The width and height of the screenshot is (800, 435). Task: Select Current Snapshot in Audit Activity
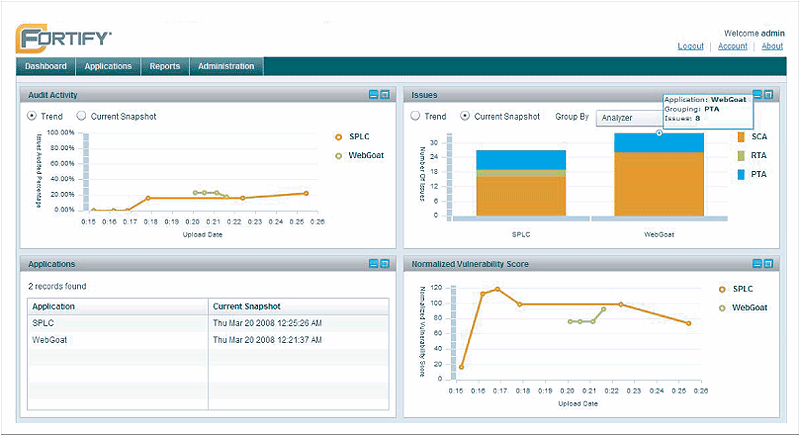82,116
